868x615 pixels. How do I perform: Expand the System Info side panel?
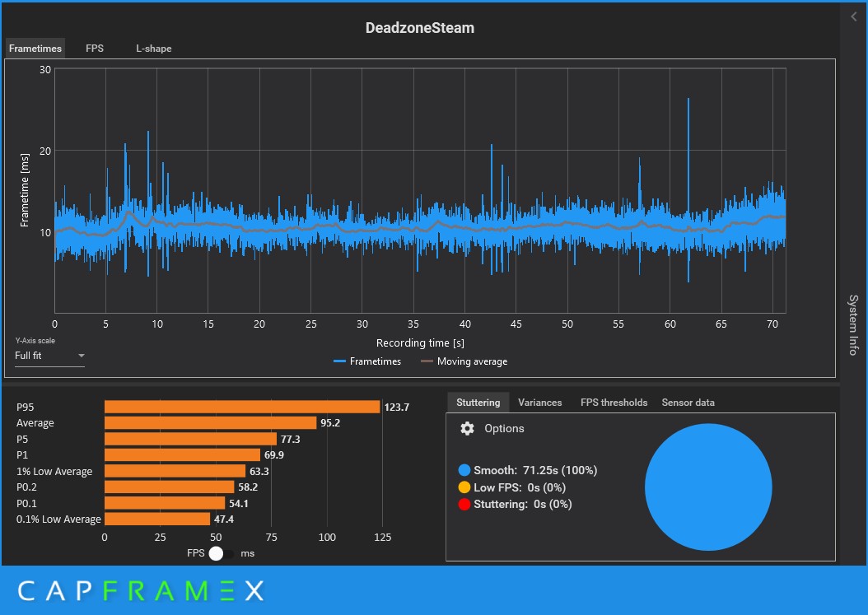tap(854, 324)
